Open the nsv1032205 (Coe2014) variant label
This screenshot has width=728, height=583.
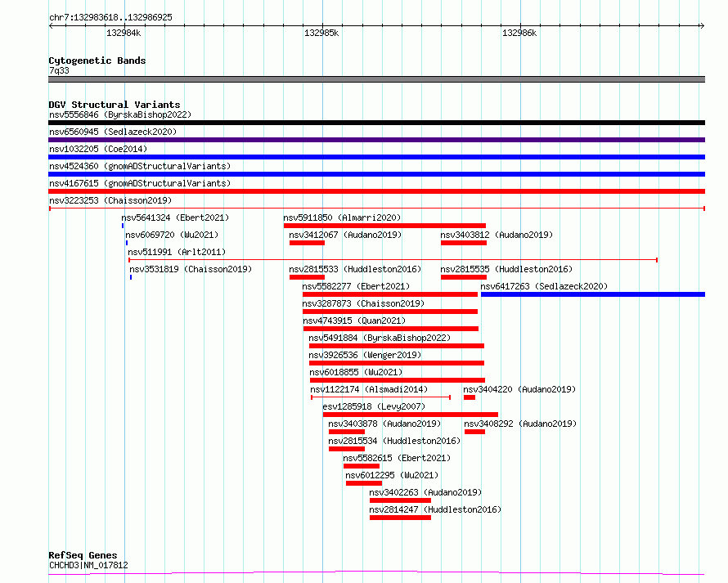click(98, 149)
